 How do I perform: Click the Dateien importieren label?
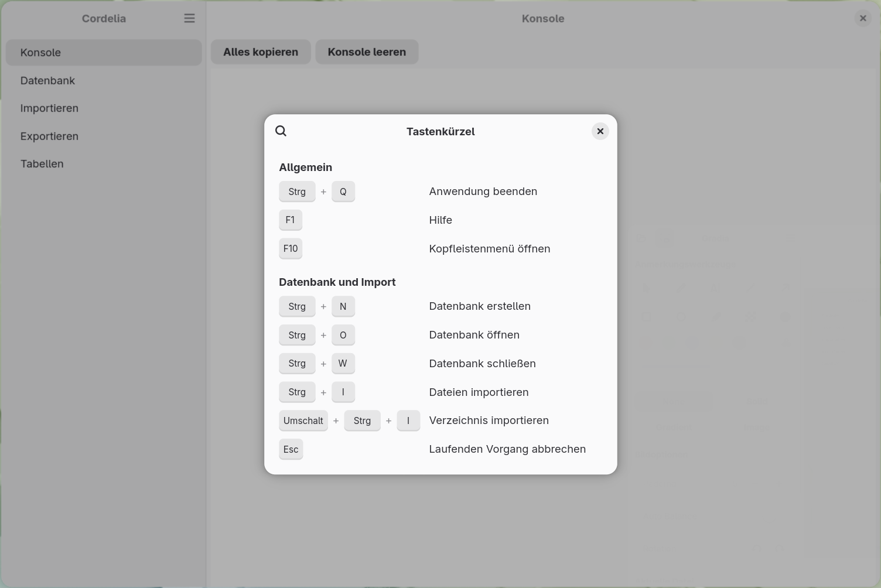coord(479,392)
